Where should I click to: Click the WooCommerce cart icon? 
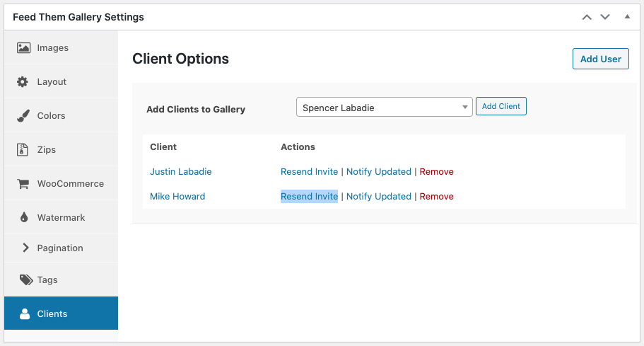(23, 184)
